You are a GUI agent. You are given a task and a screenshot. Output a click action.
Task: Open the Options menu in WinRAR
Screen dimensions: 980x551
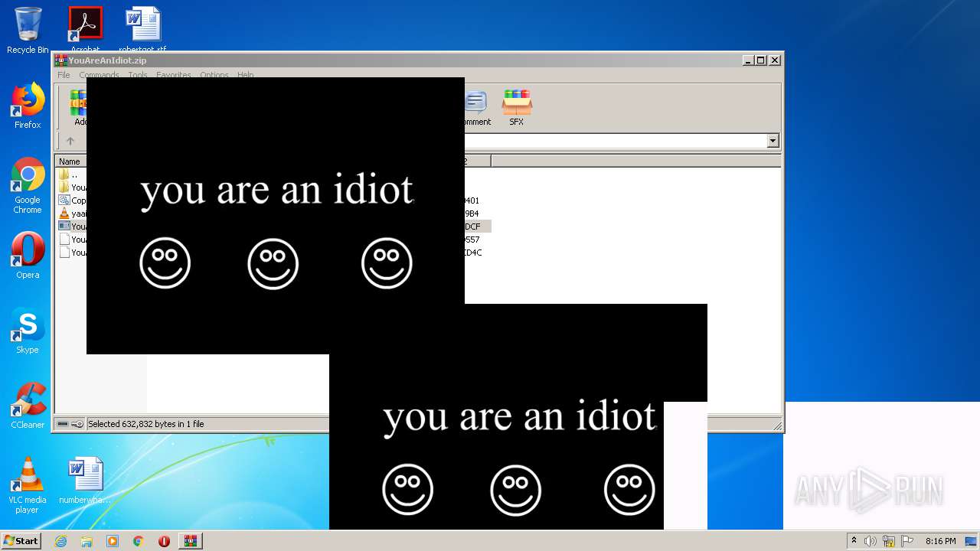click(214, 75)
